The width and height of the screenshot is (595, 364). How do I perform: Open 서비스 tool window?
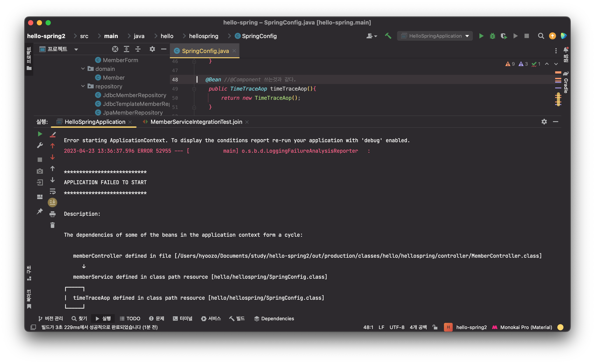coord(211,318)
